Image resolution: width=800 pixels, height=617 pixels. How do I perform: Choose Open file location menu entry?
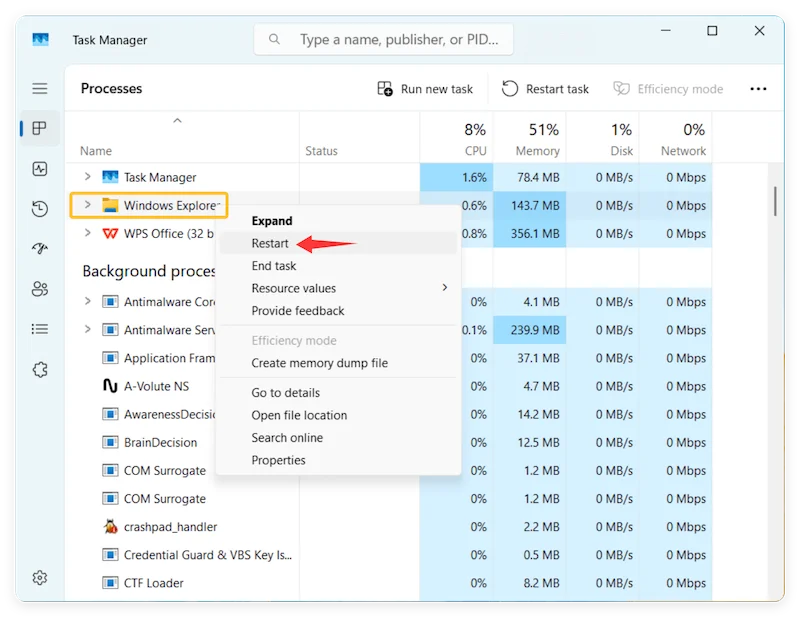[338, 415]
